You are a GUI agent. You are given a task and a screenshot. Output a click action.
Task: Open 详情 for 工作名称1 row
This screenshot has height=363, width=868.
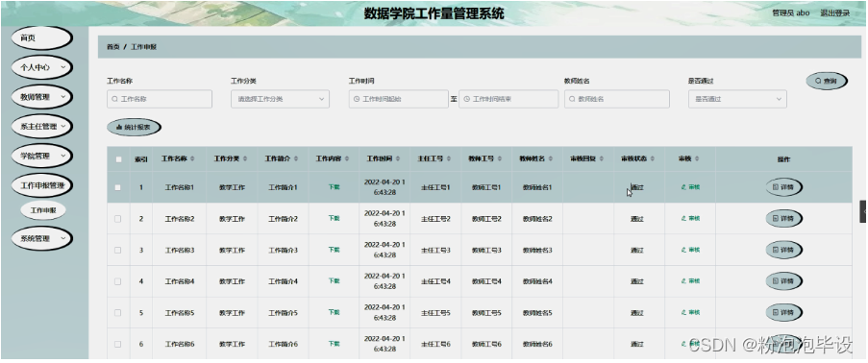click(783, 187)
